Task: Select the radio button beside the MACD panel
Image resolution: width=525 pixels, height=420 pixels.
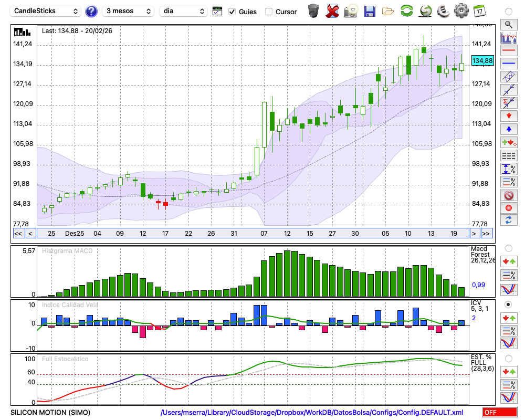Action: point(508,248)
